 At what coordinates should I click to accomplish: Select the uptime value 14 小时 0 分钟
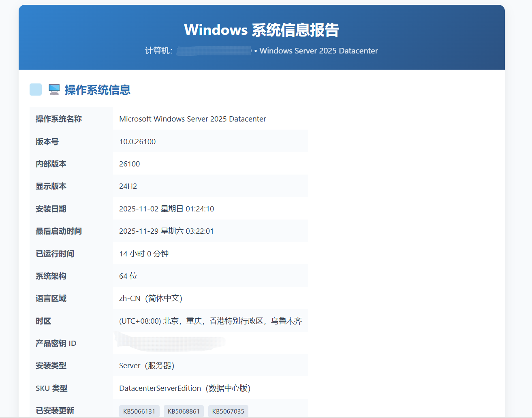[x=144, y=254]
